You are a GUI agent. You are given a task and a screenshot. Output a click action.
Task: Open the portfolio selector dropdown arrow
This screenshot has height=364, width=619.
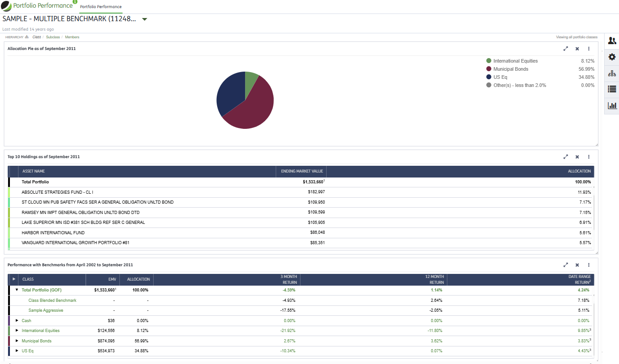(145, 19)
